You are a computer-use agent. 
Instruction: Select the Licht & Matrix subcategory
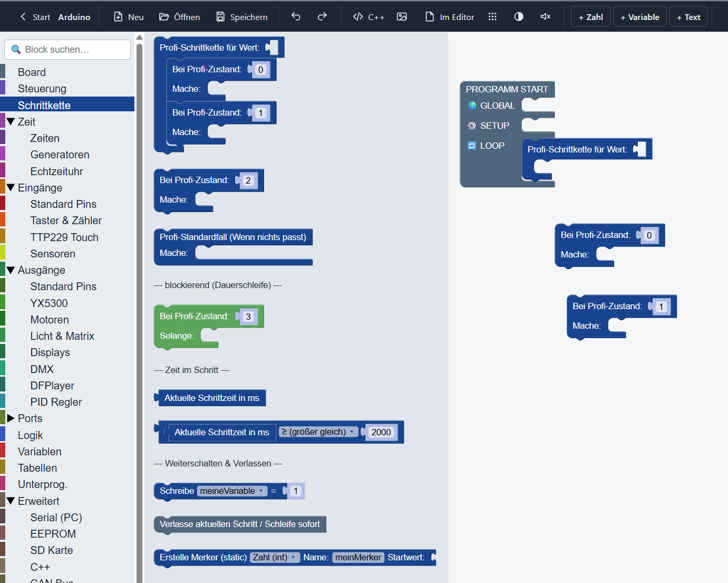click(x=67, y=336)
